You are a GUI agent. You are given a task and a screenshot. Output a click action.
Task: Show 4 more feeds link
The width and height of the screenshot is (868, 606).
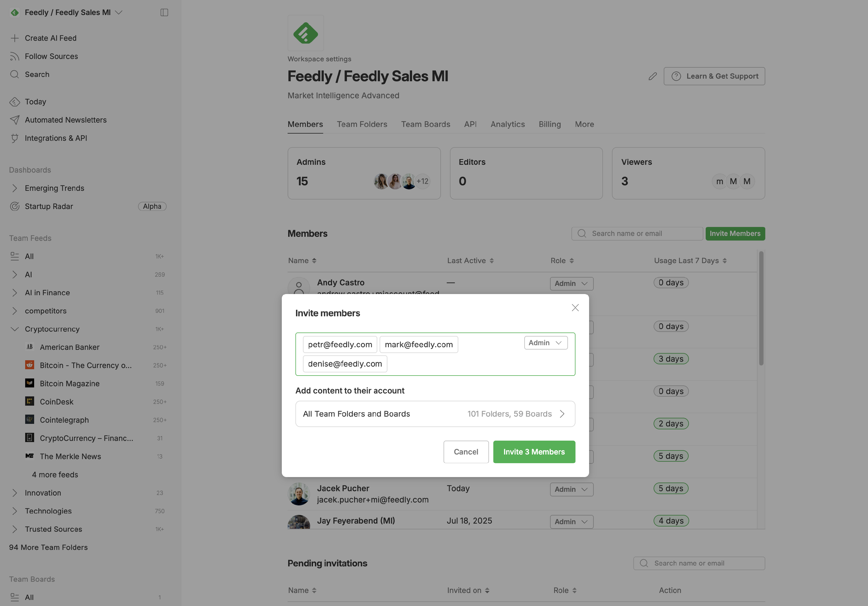point(55,474)
